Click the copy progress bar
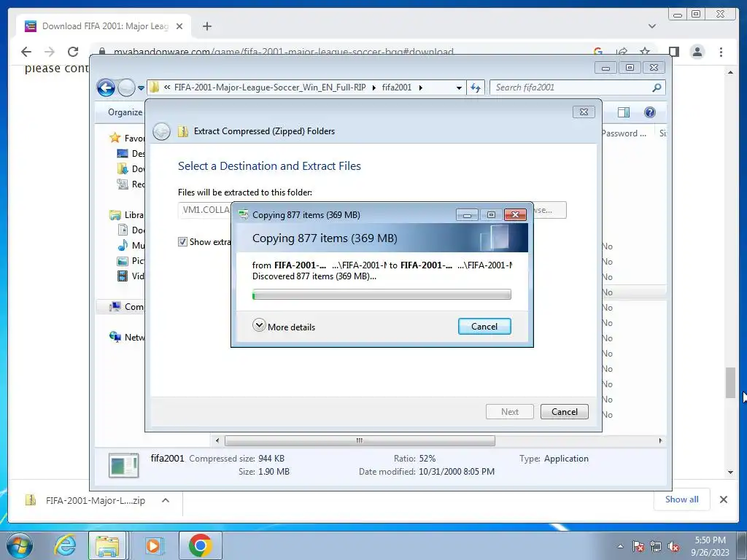Viewport: 747px width, 560px height. tap(381, 295)
